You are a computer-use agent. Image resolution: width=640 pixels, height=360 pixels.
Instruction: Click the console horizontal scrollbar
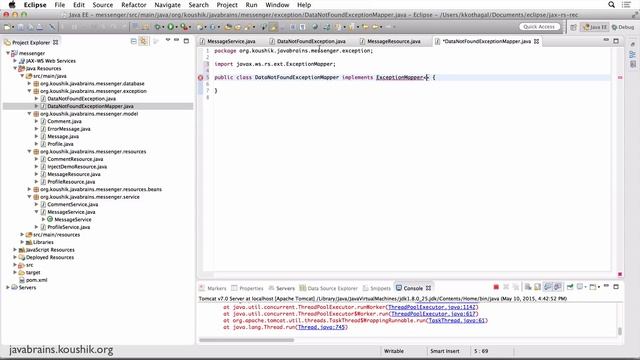coord(246,340)
